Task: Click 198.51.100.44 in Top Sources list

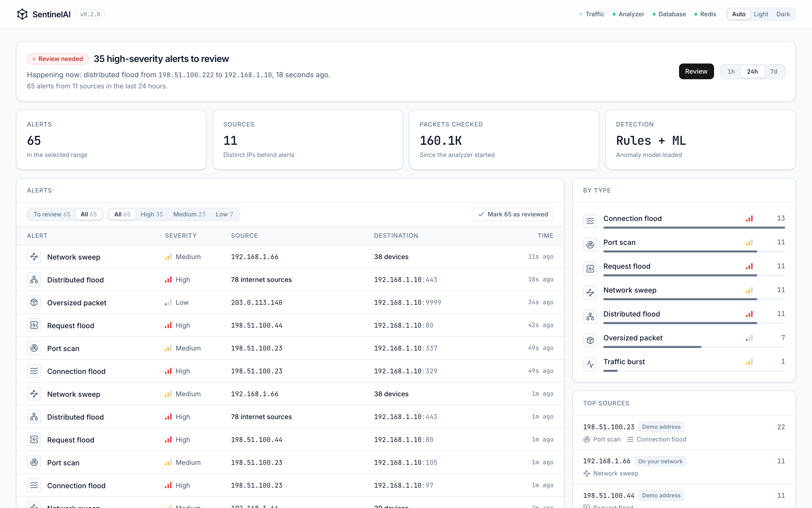Action: (x=609, y=496)
